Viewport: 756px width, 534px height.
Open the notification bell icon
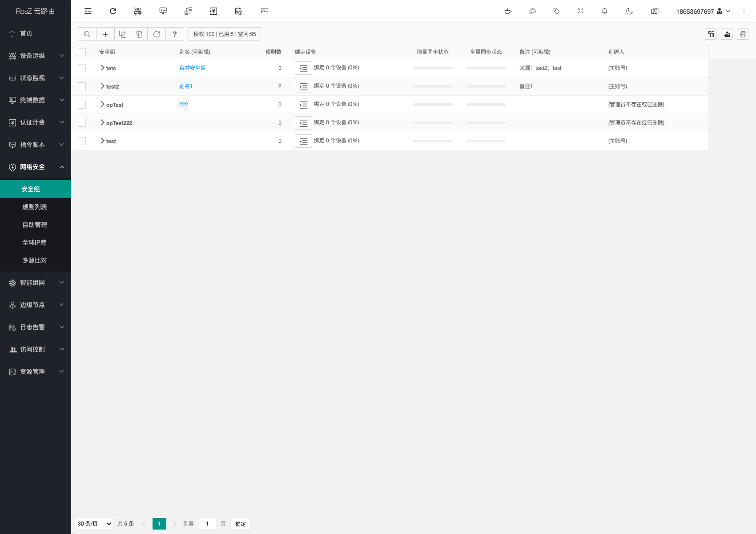coord(604,12)
